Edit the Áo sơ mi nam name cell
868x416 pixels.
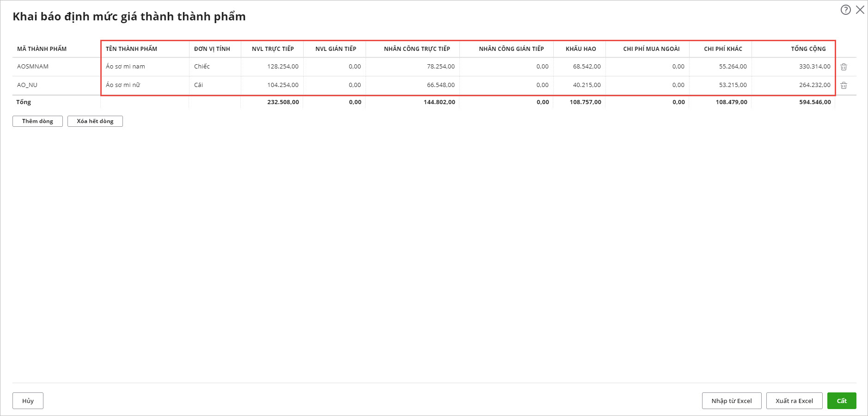(125, 67)
